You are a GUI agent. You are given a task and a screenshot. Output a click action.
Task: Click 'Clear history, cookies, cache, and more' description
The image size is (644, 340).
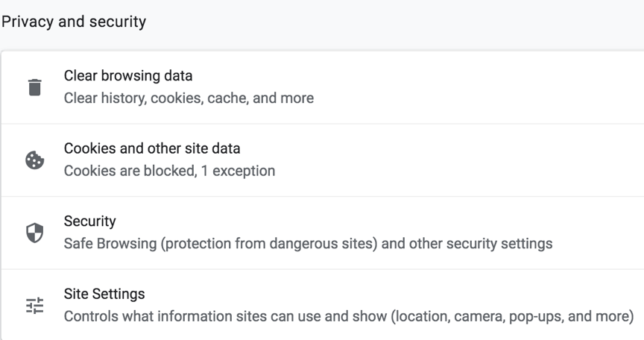point(189,98)
